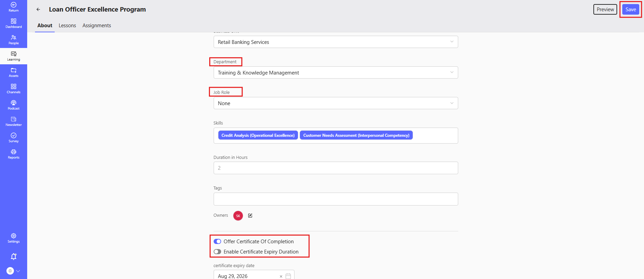Image resolution: width=644 pixels, height=279 pixels.
Task: Click the Skills label
Action: [218, 123]
